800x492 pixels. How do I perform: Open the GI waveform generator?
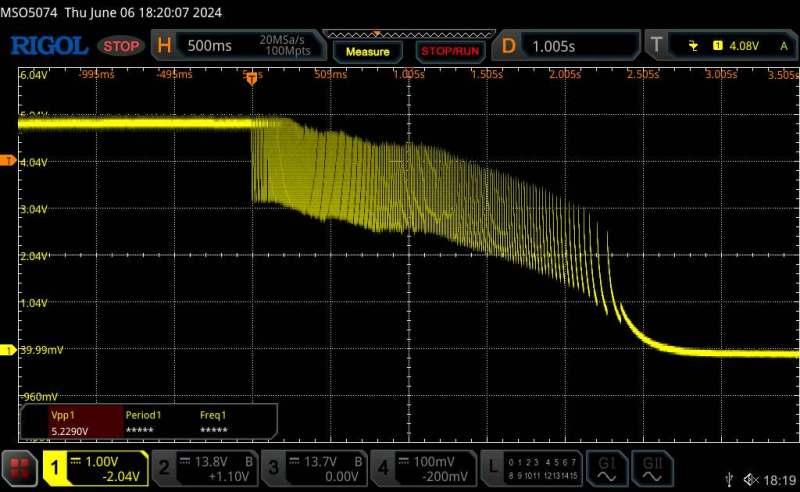pos(606,466)
